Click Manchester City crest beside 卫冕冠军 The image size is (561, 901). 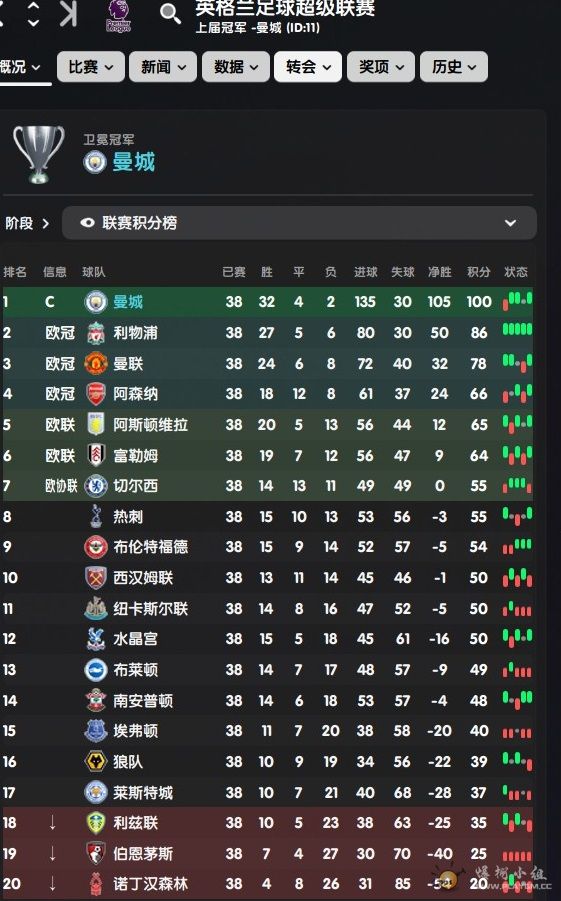(95, 162)
